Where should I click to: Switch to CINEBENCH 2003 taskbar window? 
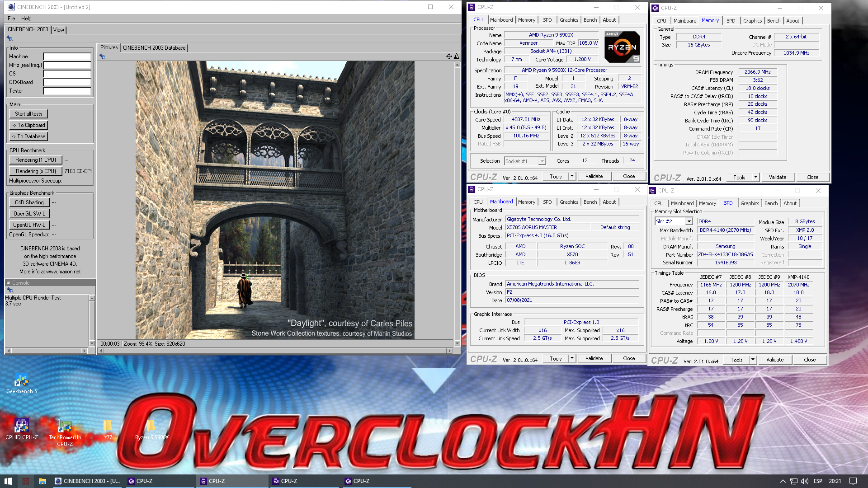[x=87, y=481]
